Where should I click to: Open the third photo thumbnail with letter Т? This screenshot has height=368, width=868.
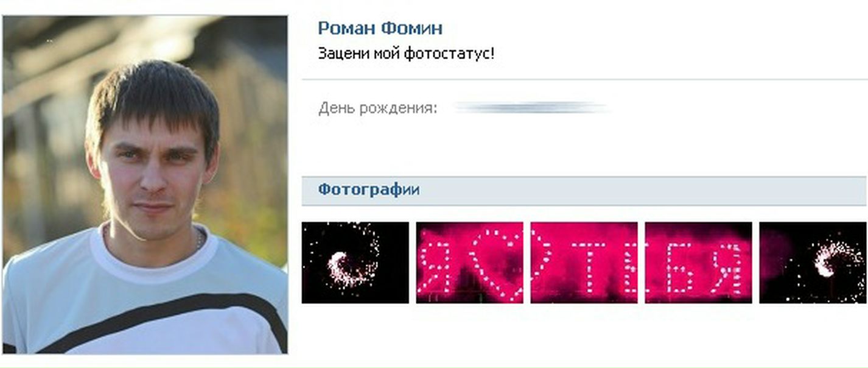tap(584, 263)
